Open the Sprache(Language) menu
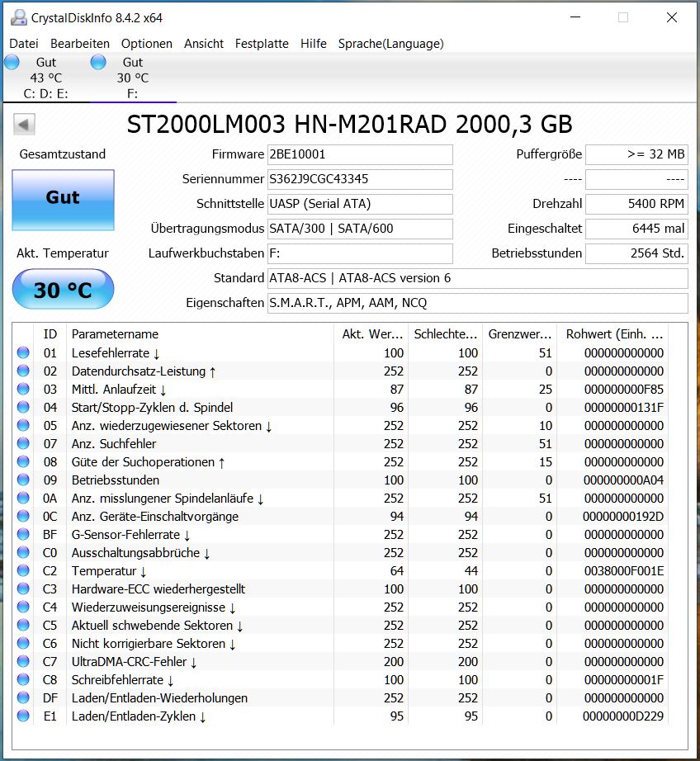Image resolution: width=700 pixels, height=761 pixels. point(390,44)
